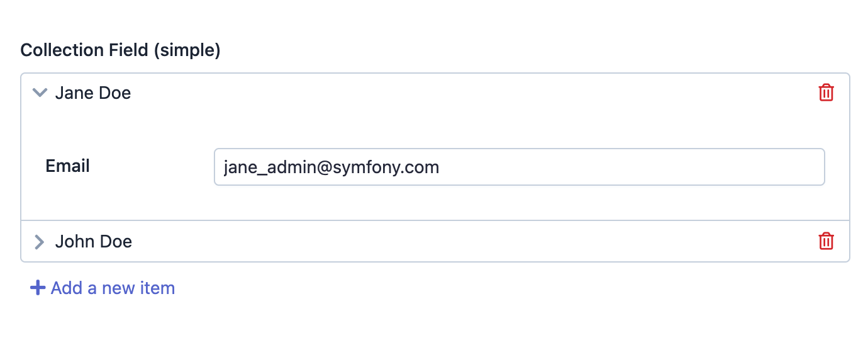868x340 pixels.
Task: Delete the Jane Doe collection item
Action: coord(826,93)
